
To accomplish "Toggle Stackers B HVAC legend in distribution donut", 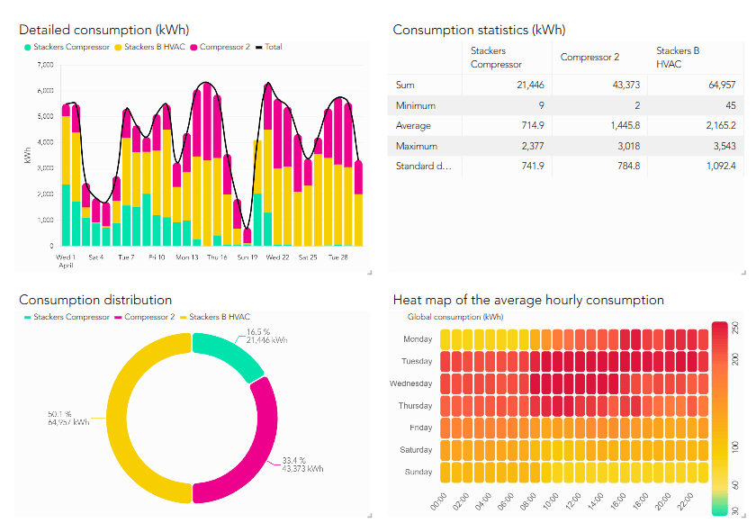I will [x=215, y=317].
